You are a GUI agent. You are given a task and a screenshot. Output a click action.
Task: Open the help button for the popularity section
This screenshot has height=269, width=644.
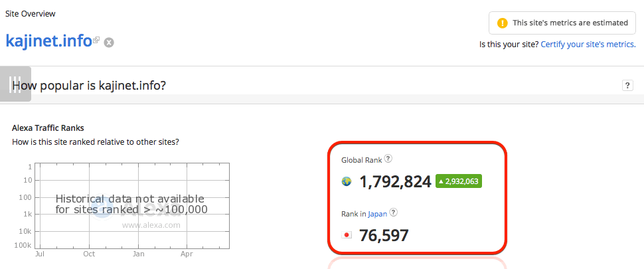627,85
